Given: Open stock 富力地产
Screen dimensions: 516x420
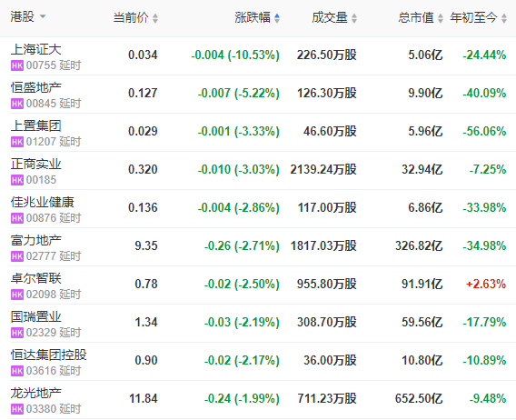Looking at the screenshot, I should pyautogui.click(x=35, y=241).
